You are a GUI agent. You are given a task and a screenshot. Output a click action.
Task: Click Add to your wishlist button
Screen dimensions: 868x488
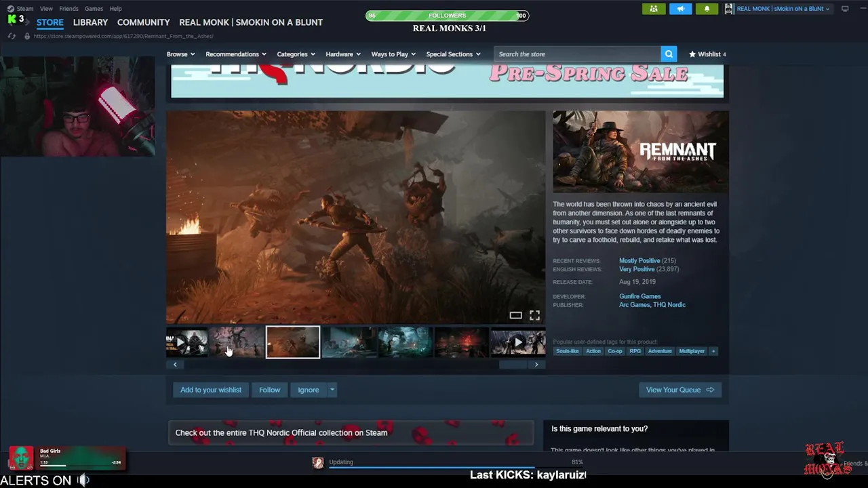click(x=211, y=390)
